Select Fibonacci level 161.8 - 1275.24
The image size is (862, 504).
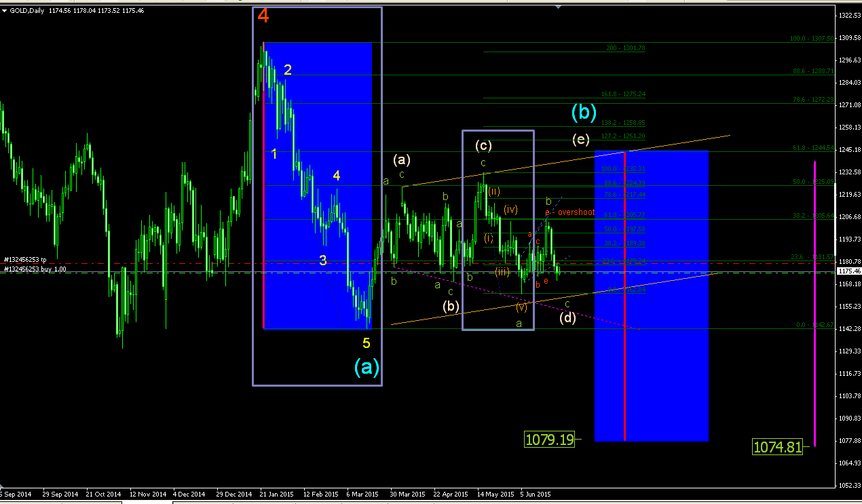click(x=623, y=94)
